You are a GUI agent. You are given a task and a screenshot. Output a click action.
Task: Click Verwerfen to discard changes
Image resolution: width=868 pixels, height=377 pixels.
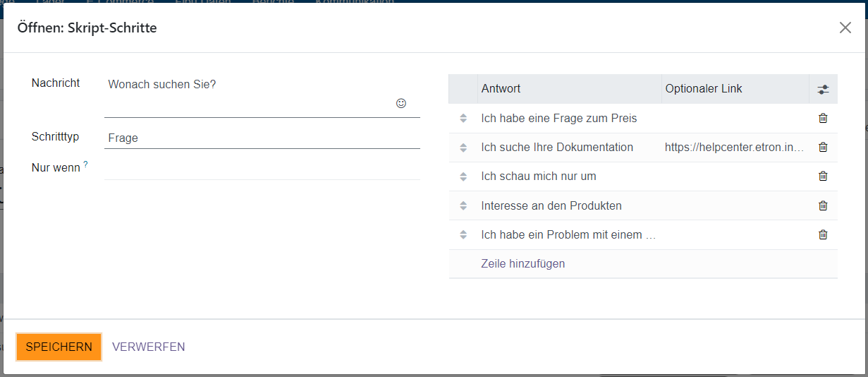pos(149,347)
